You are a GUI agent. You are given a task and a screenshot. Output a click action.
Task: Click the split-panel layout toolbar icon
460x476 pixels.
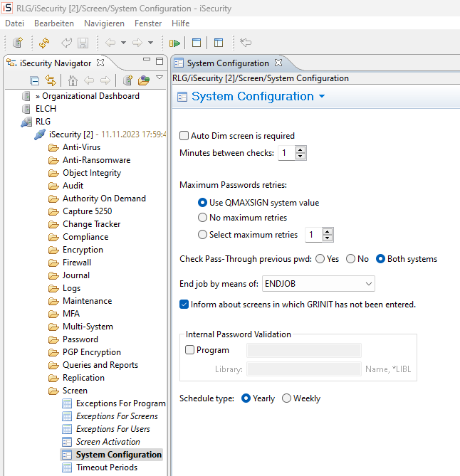pyautogui.click(x=219, y=43)
